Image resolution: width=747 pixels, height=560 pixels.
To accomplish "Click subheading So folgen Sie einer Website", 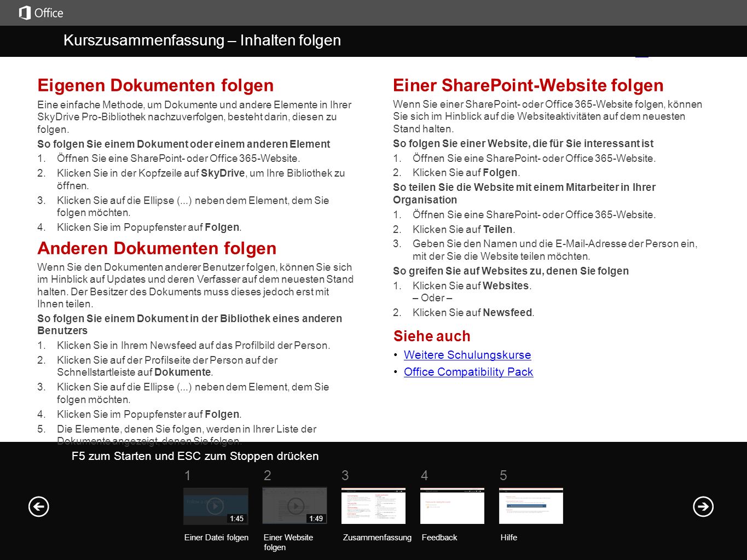I will [523, 143].
